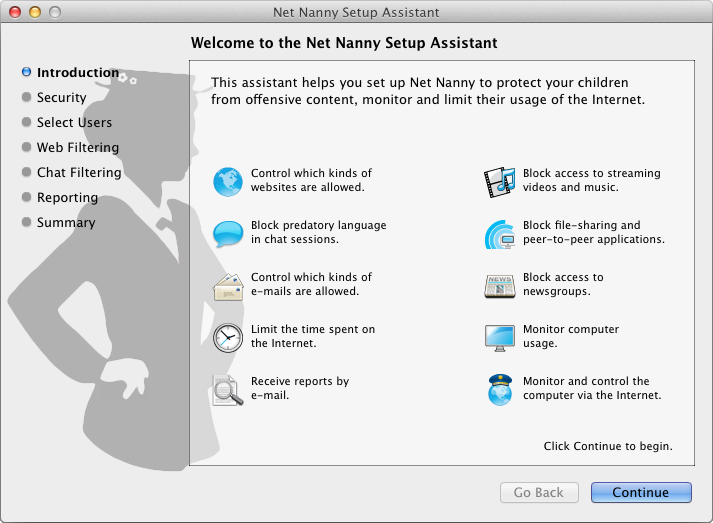Select the Select Users step
The width and height of the screenshot is (713, 523).
tap(74, 122)
